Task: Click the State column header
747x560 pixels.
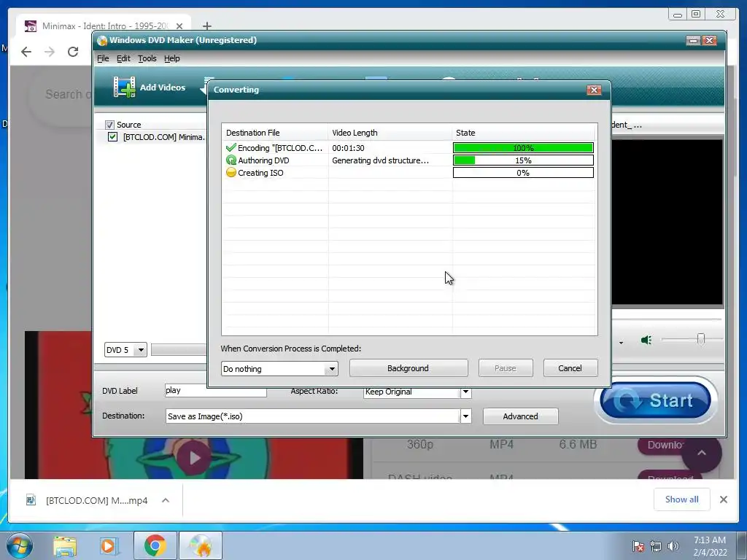Action: click(x=524, y=133)
